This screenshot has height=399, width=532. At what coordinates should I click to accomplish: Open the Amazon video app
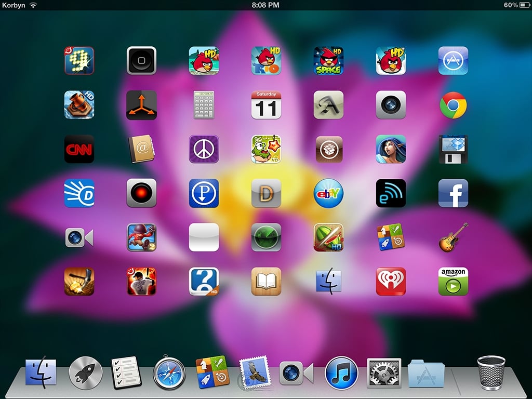453,281
